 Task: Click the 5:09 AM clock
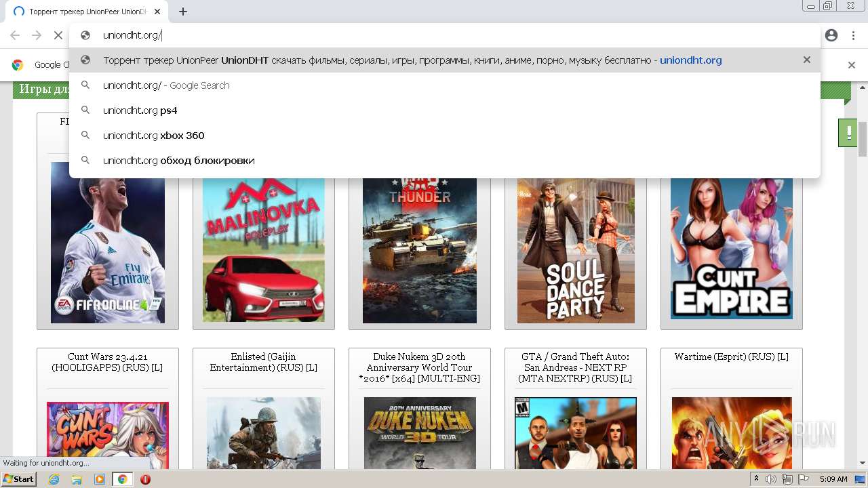tap(833, 479)
